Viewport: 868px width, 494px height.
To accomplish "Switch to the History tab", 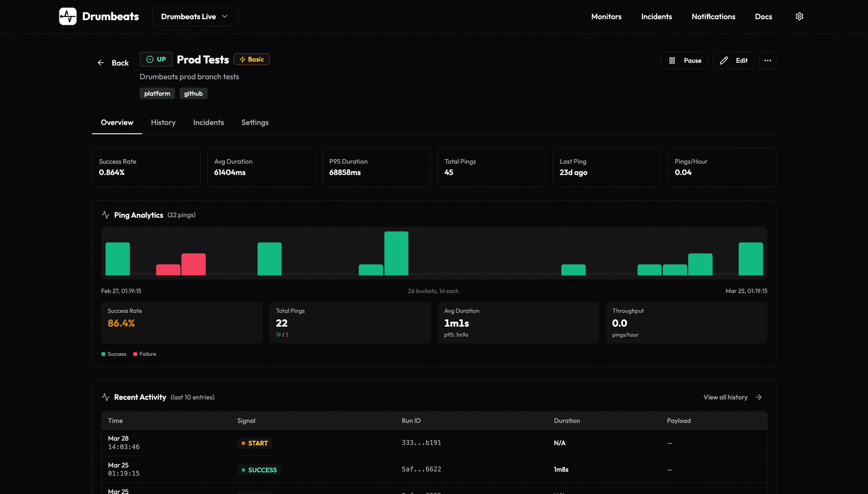I will [x=163, y=123].
